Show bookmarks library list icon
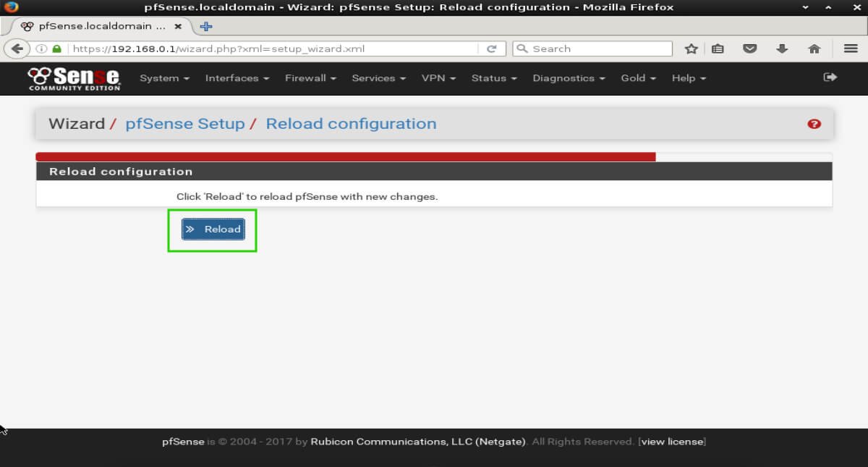 718,49
